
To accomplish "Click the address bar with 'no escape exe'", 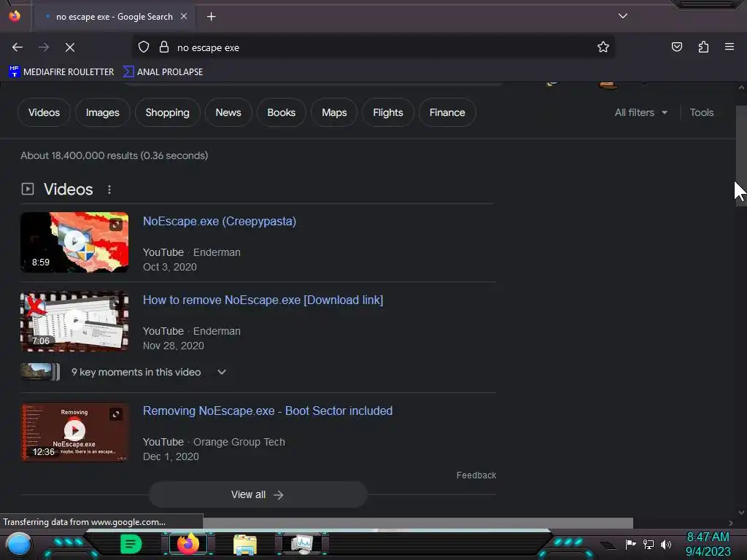I will click(x=373, y=47).
